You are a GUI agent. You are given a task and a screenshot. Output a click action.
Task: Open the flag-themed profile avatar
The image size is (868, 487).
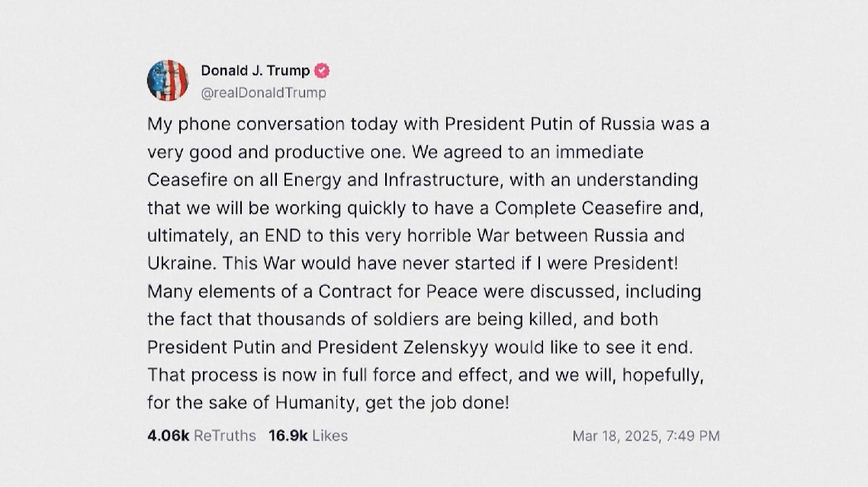(168, 81)
